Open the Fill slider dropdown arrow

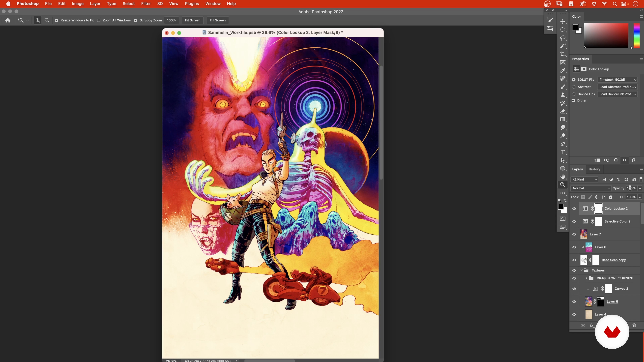coord(640,197)
